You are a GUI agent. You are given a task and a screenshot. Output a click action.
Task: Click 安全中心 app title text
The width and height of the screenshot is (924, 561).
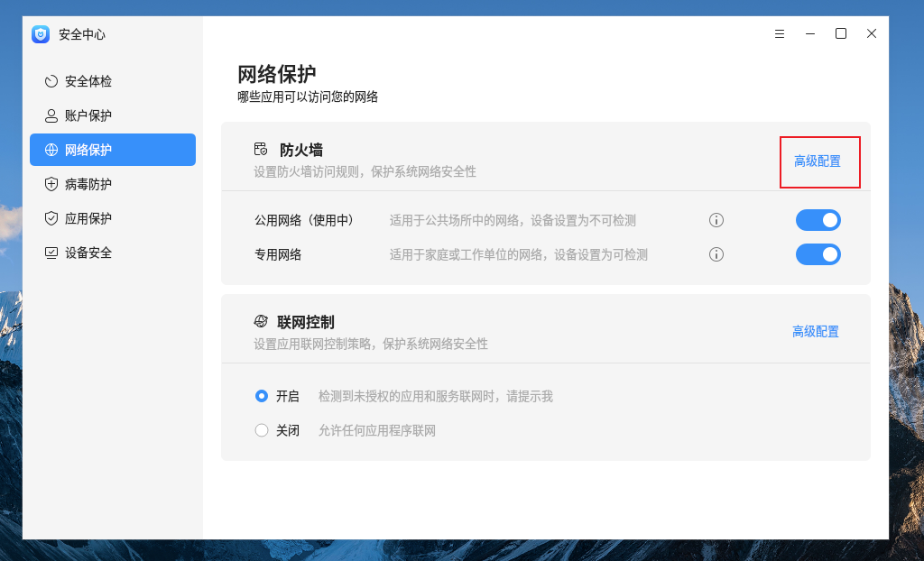pyautogui.click(x=82, y=34)
